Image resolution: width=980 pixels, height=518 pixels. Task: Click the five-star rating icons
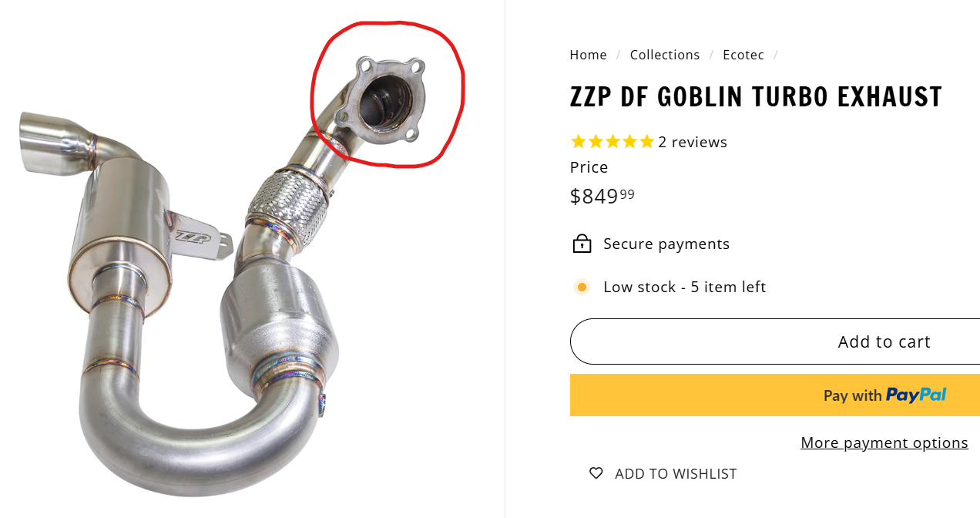pos(612,142)
